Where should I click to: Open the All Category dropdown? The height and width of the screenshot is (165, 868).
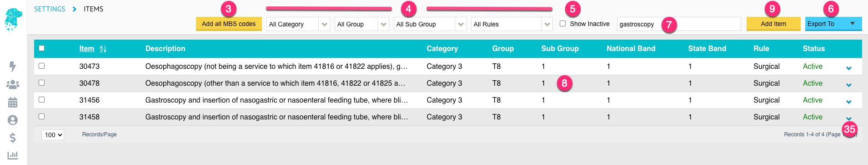(x=298, y=24)
